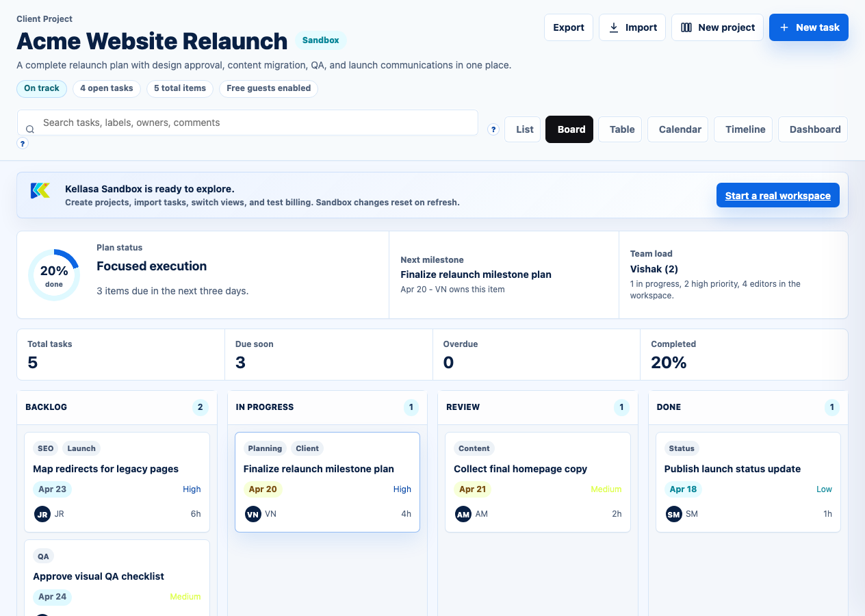Click the New project button
865x616 pixels.
pos(717,27)
